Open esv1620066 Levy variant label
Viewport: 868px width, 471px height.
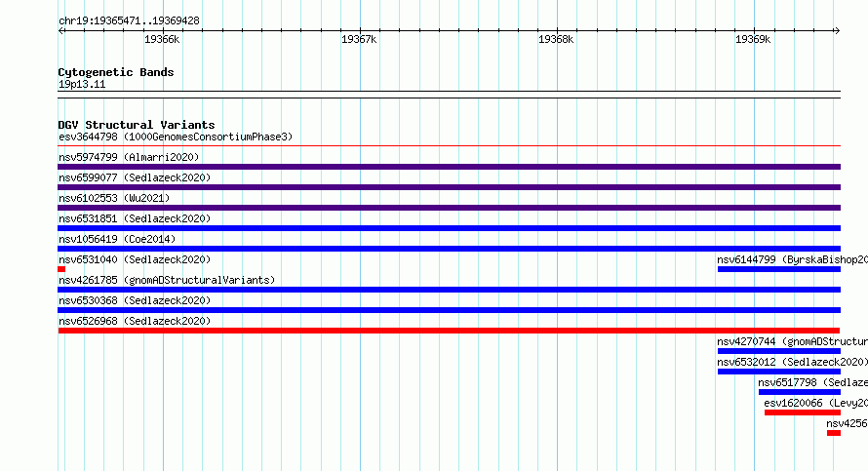[815, 403]
